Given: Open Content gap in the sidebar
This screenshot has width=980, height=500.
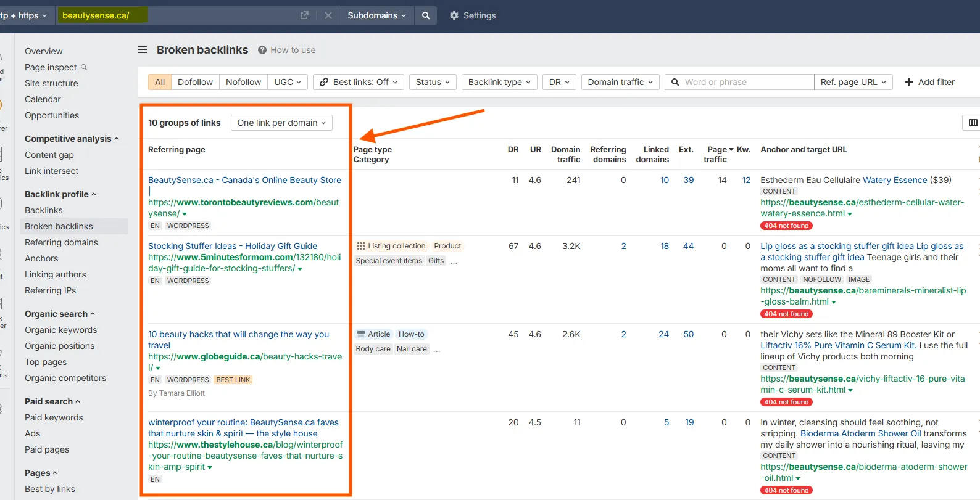Looking at the screenshot, I should (x=49, y=155).
